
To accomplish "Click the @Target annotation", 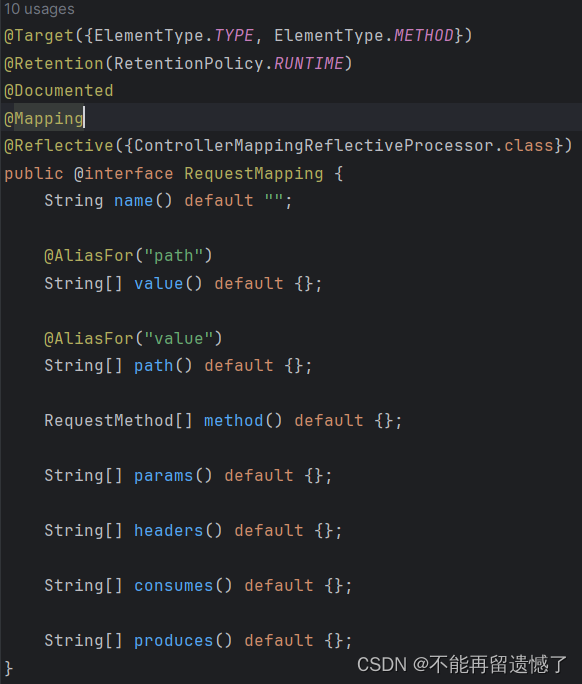I will [x=39, y=36].
